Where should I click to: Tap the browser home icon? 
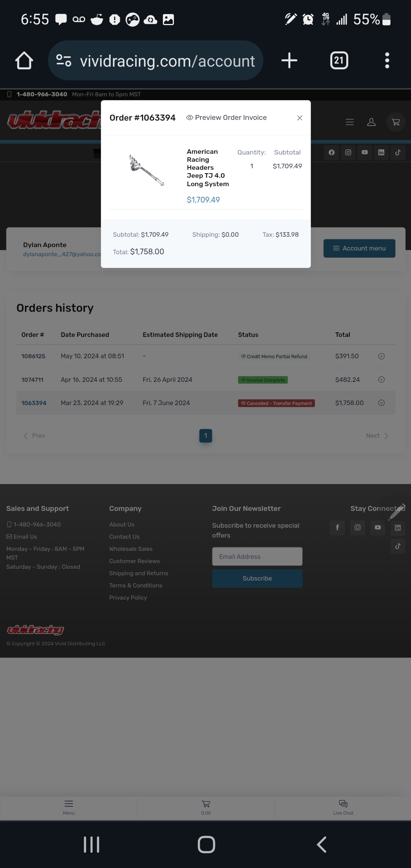24,61
